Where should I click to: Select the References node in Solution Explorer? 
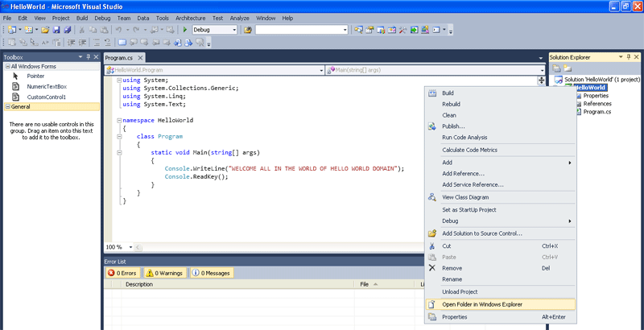tap(597, 104)
